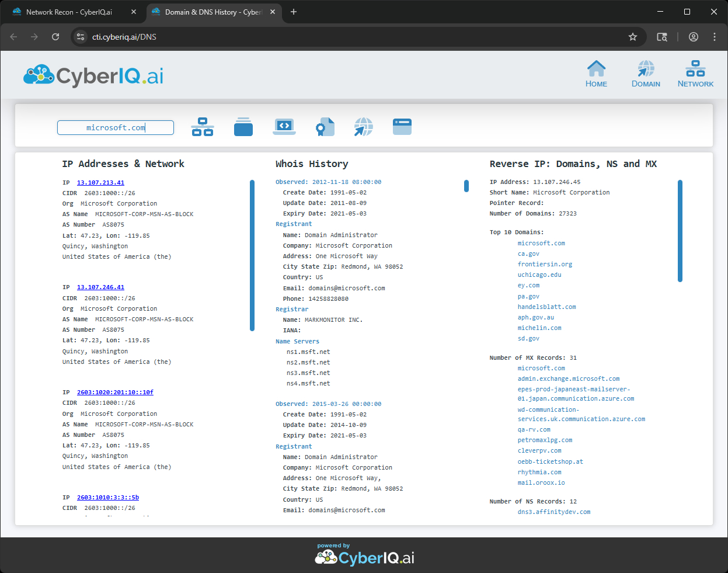Screen dimensions: 728x573
Task: Click the profile account icon
Action: click(x=694, y=36)
